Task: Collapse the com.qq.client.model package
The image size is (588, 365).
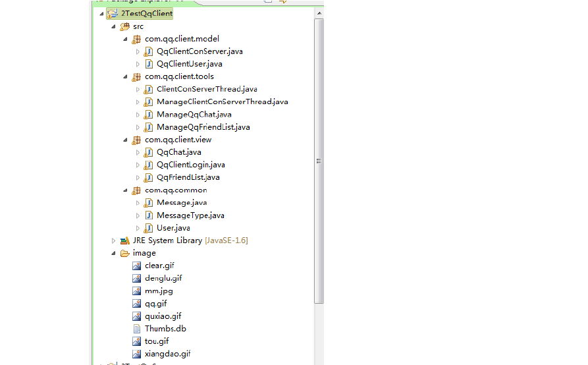Action: tap(126, 39)
